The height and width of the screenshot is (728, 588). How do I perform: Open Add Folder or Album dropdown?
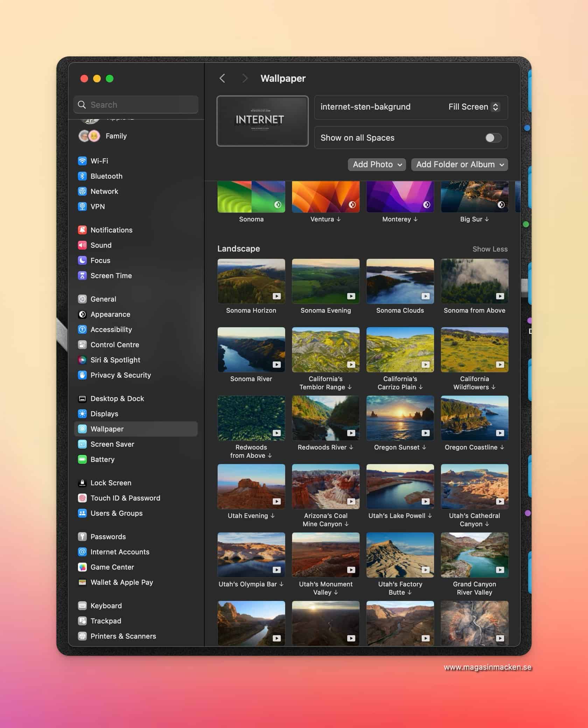coord(459,164)
